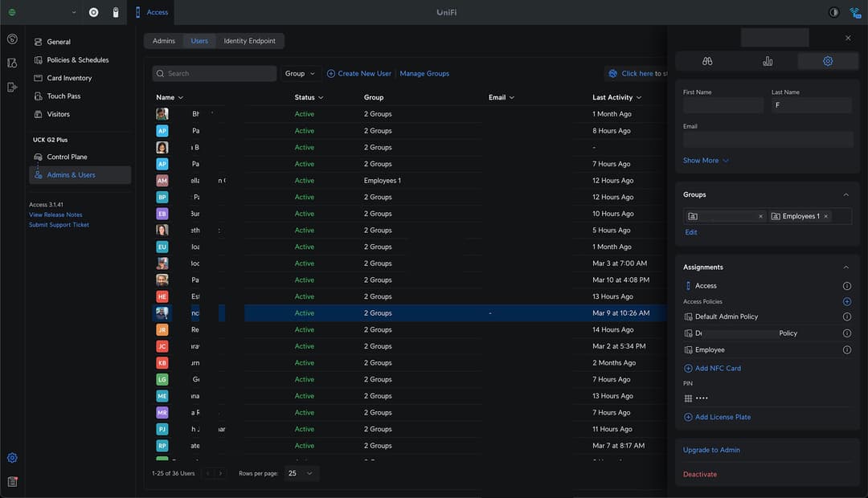Click the Email field in panel
The height and width of the screenshot is (498, 868).
(768, 140)
